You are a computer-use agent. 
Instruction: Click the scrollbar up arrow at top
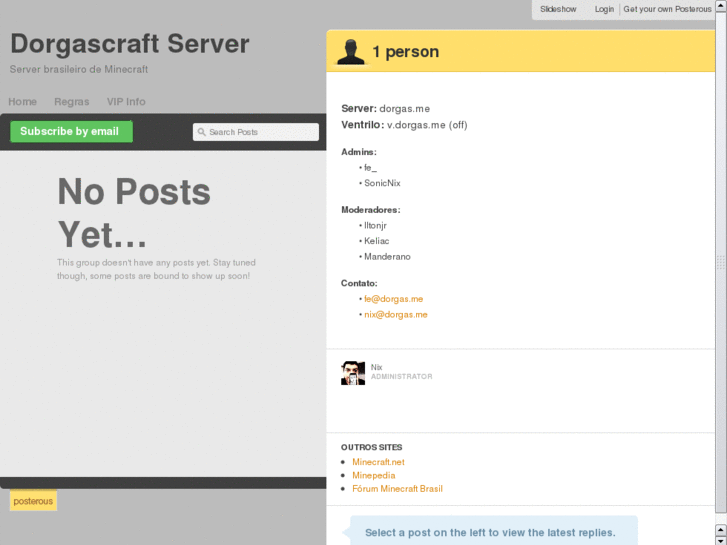(x=721, y=6)
